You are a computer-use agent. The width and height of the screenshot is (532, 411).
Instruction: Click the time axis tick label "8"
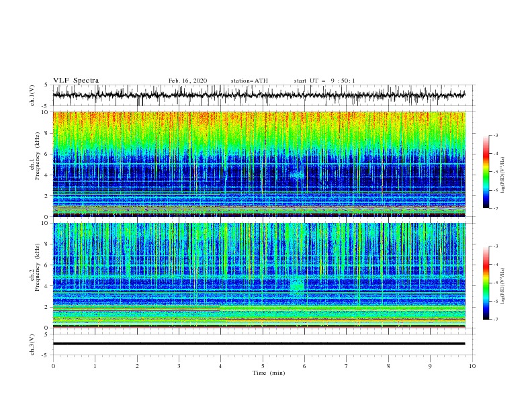coord(388,366)
